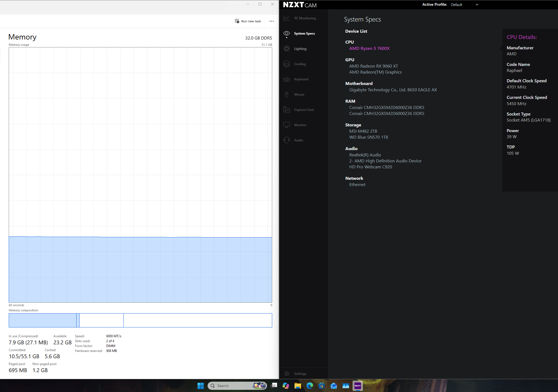
Task: Click the Memory composition bar
Action: (140, 320)
